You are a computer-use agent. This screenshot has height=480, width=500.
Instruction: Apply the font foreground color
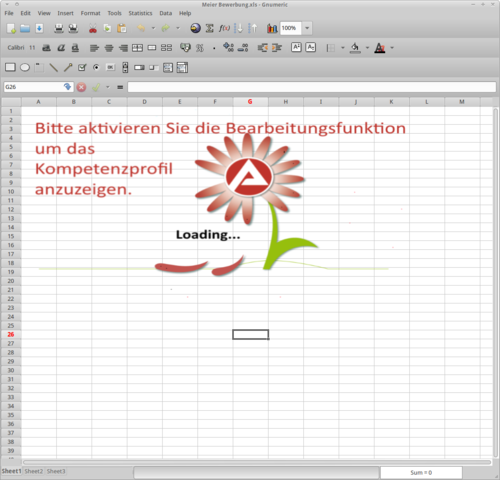(380, 48)
